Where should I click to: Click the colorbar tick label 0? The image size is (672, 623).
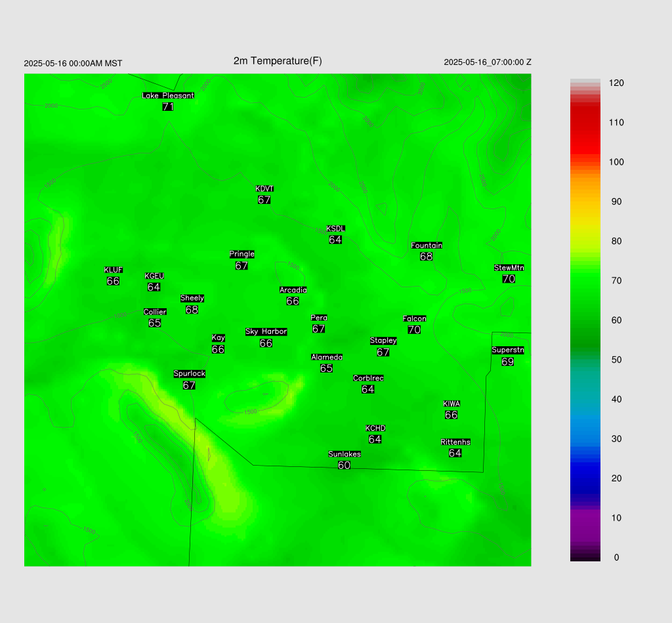(616, 557)
